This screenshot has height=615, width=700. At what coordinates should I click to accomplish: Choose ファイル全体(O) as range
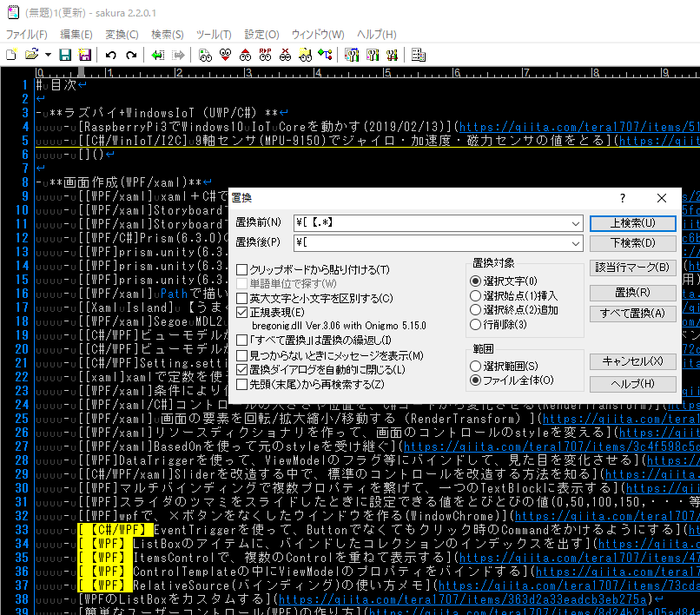(475, 380)
